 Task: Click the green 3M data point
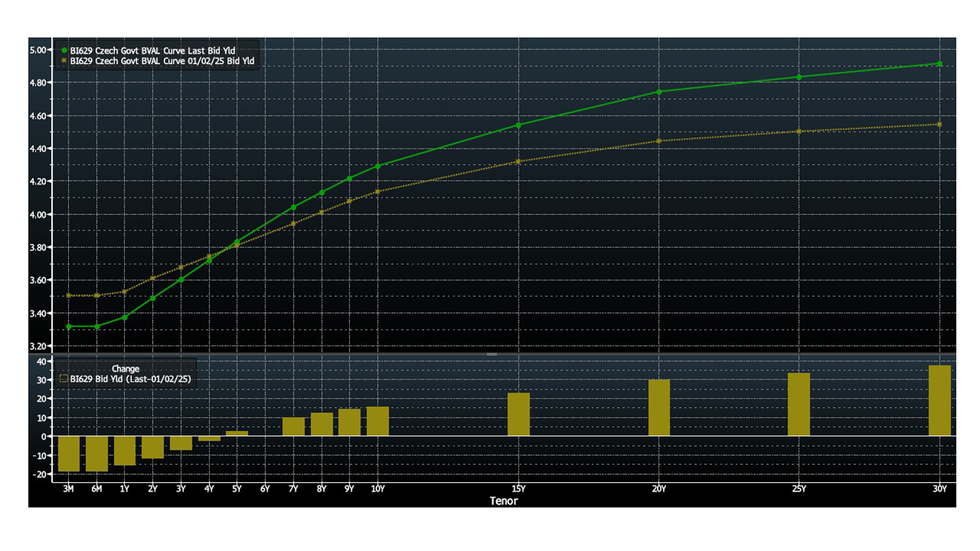pyautogui.click(x=68, y=327)
